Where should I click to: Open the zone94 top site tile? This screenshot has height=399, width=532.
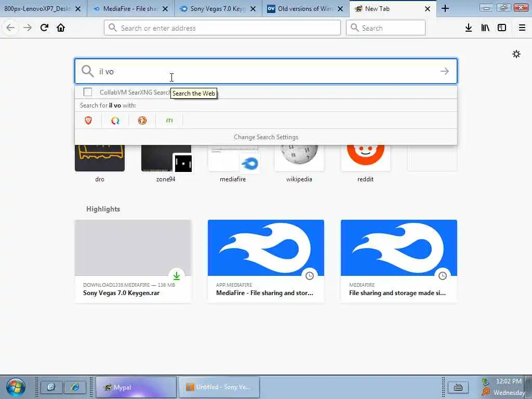click(166, 164)
